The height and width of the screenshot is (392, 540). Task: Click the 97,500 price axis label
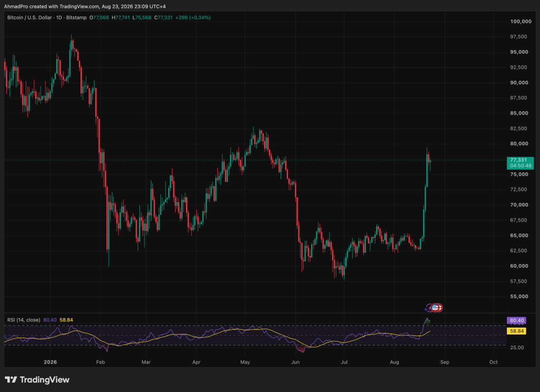tap(518, 36)
